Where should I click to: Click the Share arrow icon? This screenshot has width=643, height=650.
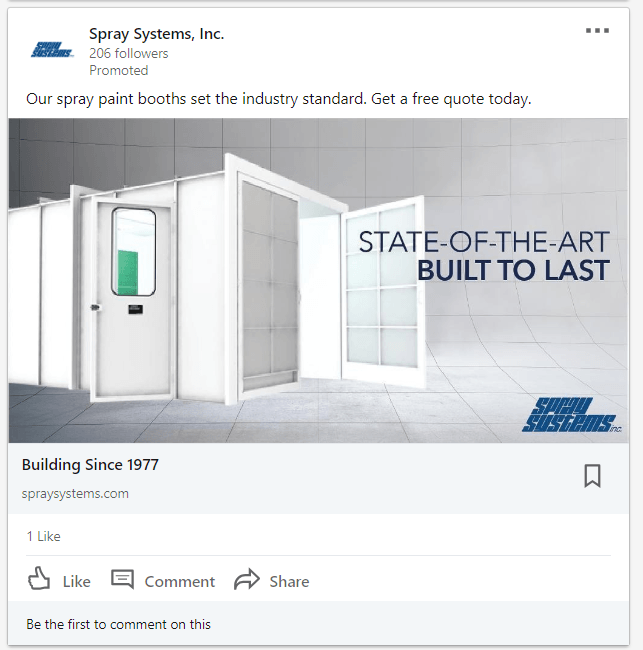247,579
